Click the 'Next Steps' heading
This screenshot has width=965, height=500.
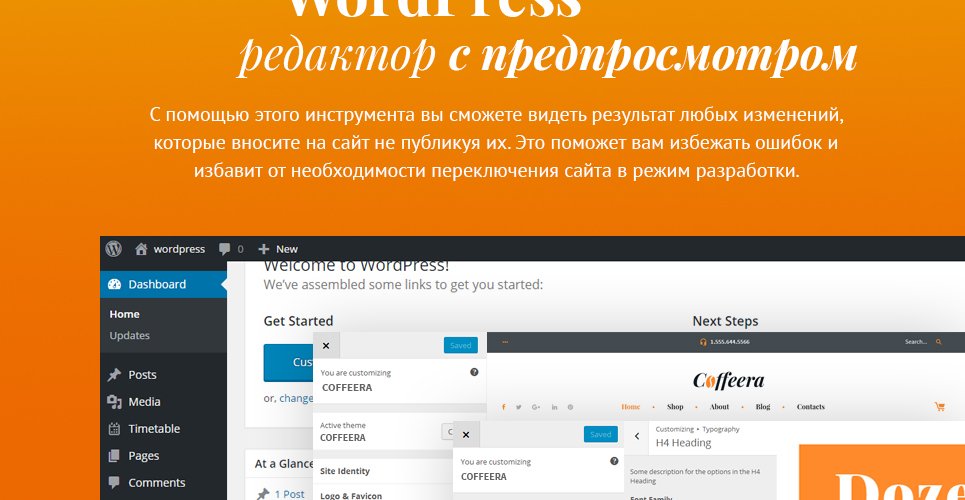coord(725,321)
